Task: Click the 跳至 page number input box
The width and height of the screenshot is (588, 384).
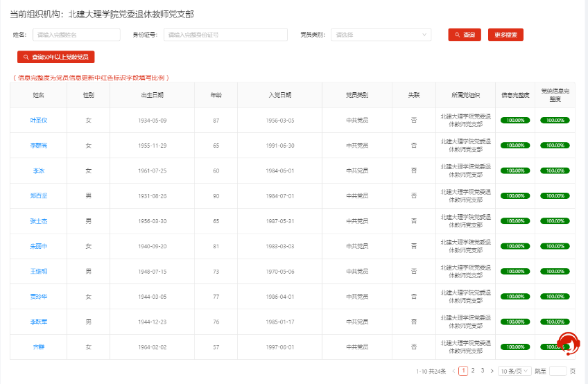Action: [x=557, y=371]
